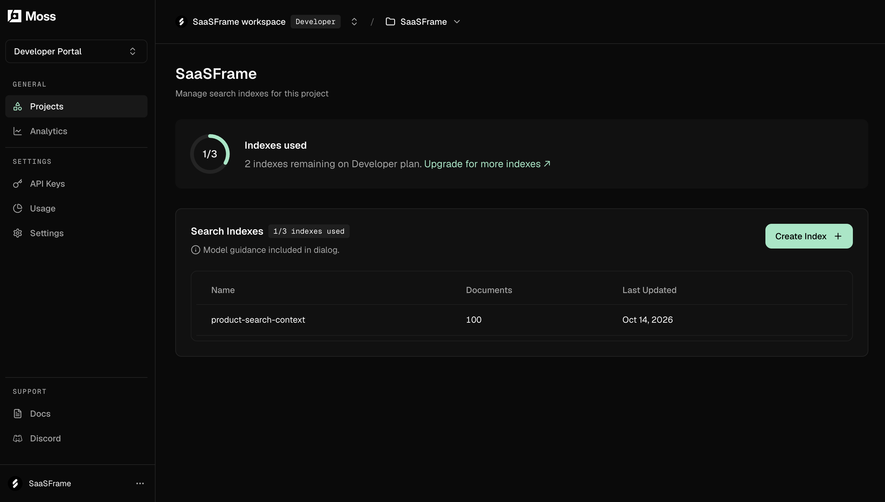Click the SaaSFrame account name at bottom
Viewport: 885px width, 502px height.
50,483
